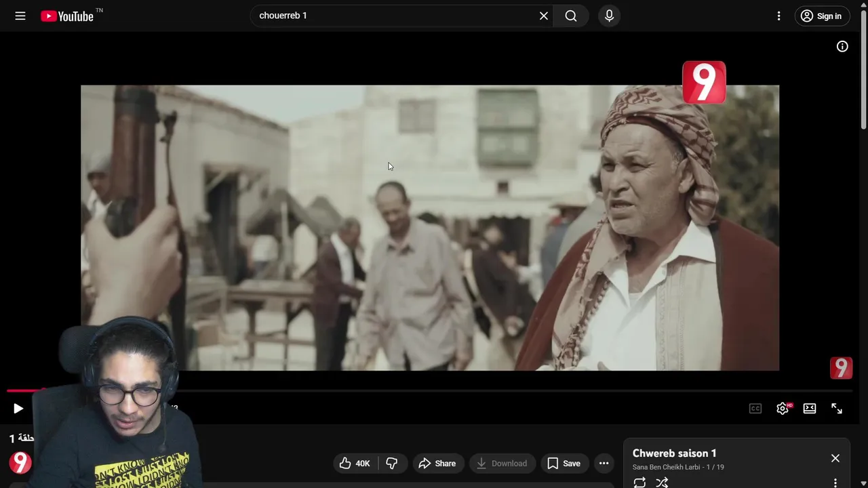
Task: Open Sana Ben Cheikh Larbi channel link
Action: (x=666, y=467)
